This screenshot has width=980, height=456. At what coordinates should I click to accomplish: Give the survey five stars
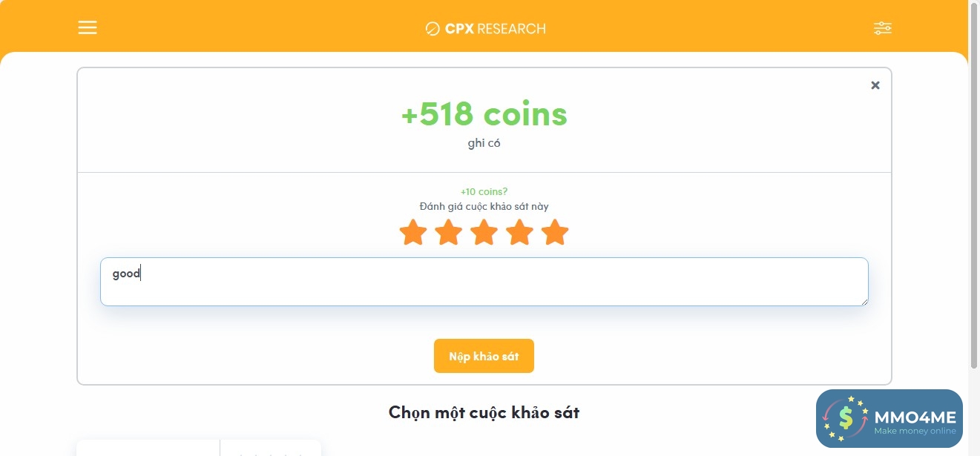click(x=555, y=233)
